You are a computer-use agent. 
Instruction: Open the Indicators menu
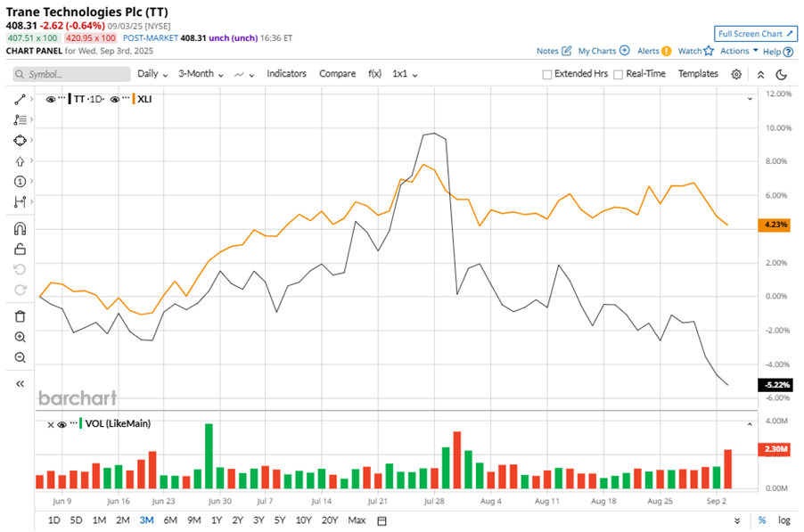286,74
